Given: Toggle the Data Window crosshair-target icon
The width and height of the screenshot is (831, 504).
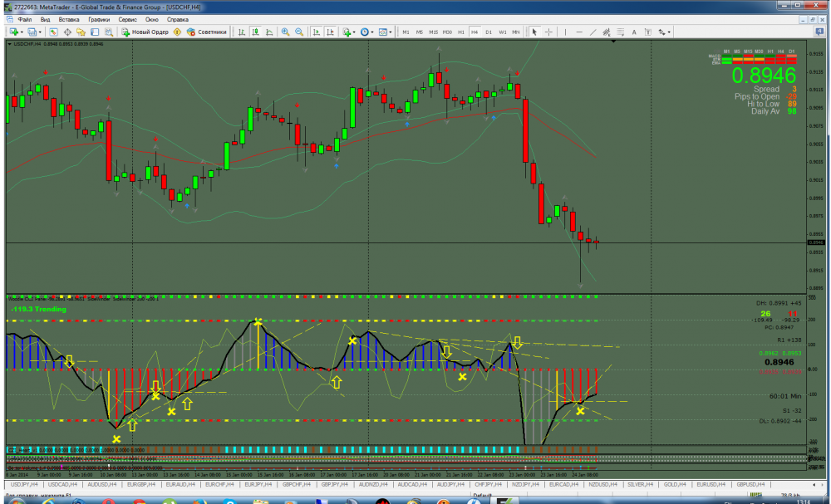Looking at the screenshot, I should 67,32.
